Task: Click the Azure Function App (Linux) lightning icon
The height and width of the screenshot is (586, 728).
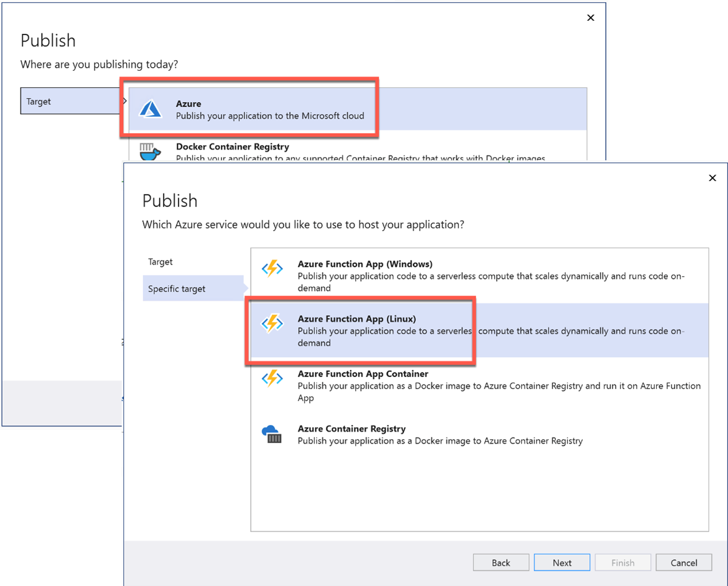Action: click(272, 323)
